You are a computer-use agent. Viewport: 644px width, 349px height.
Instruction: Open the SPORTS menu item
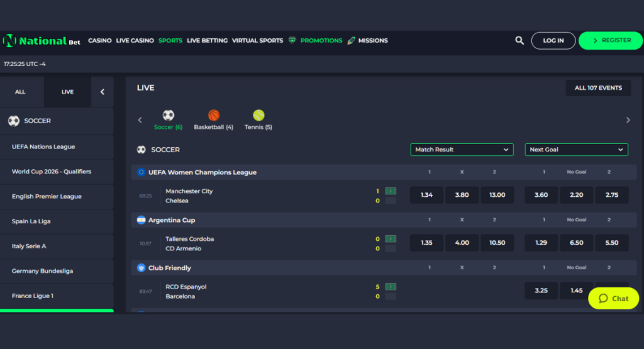tap(170, 40)
